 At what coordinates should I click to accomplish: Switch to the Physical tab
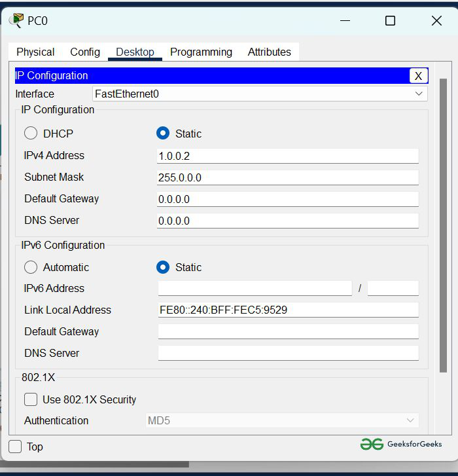pos(35,52)
